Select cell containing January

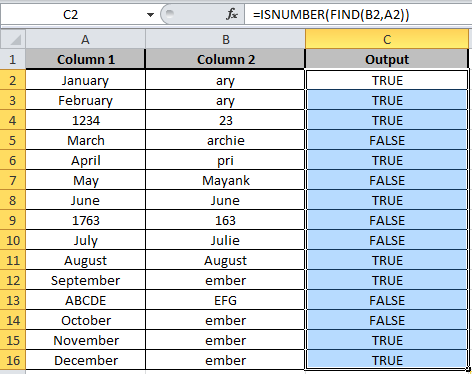pos(85,80)
